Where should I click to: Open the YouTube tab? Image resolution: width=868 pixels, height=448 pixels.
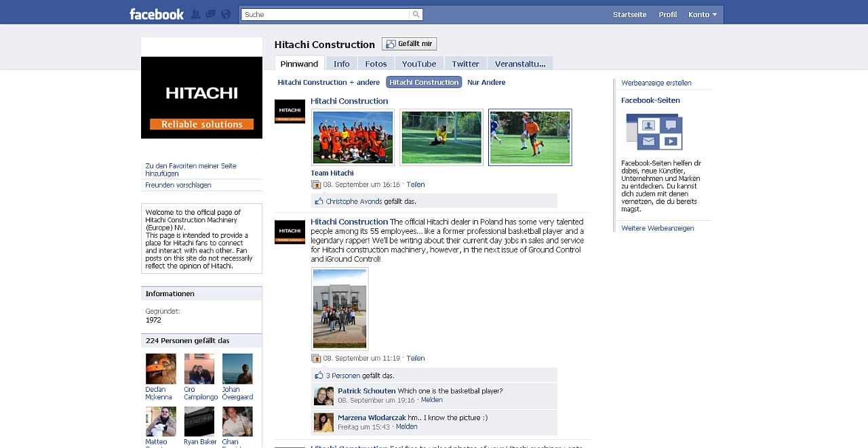(x=419, y=64)
